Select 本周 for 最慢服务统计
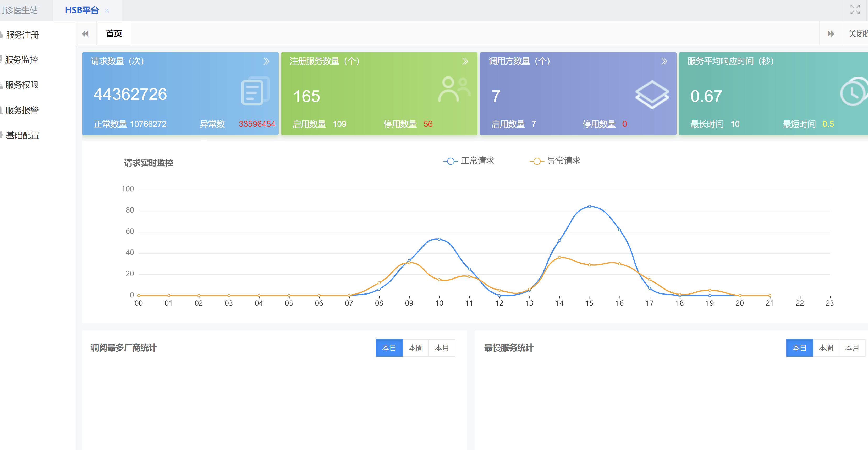The height and width of the screenshot is (450, 868). coord(826,348)
